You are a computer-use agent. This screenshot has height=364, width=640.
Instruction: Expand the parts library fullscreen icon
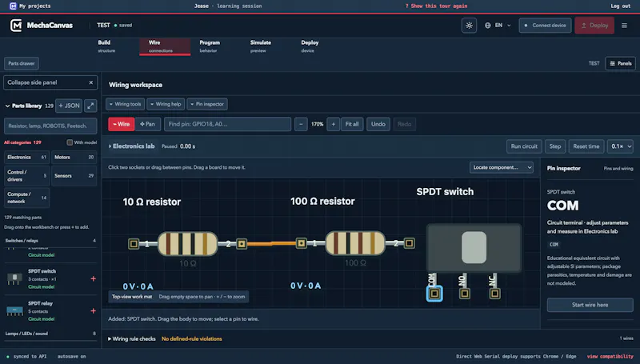(x=90, y=106)
